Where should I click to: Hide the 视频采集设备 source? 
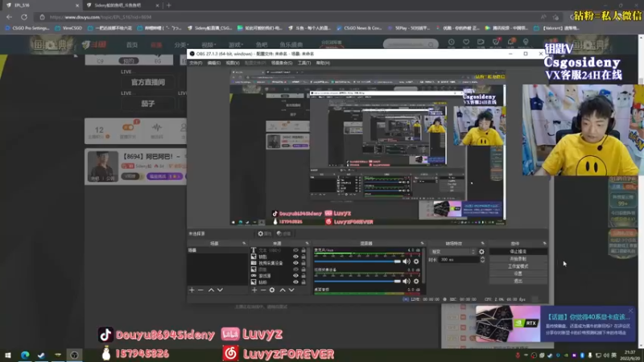[x=295, y=263]
